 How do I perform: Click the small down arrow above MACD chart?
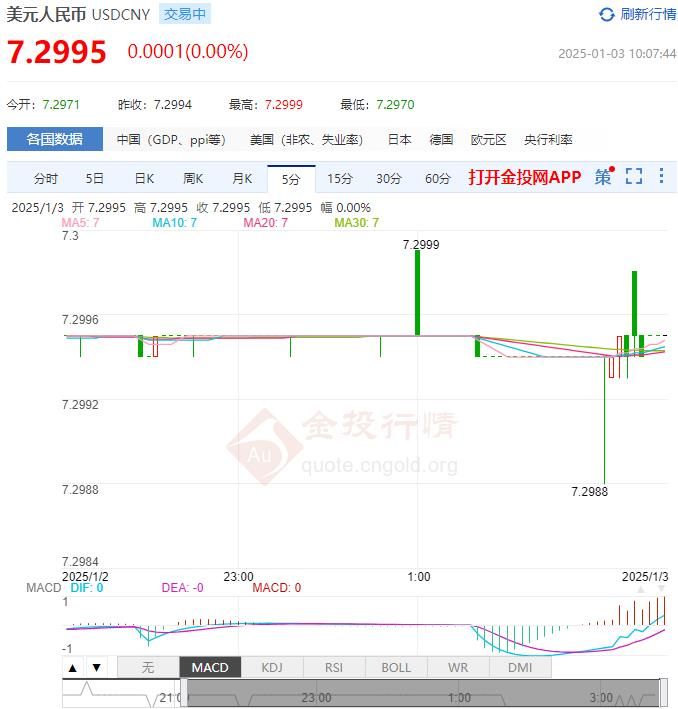[661, 589]
